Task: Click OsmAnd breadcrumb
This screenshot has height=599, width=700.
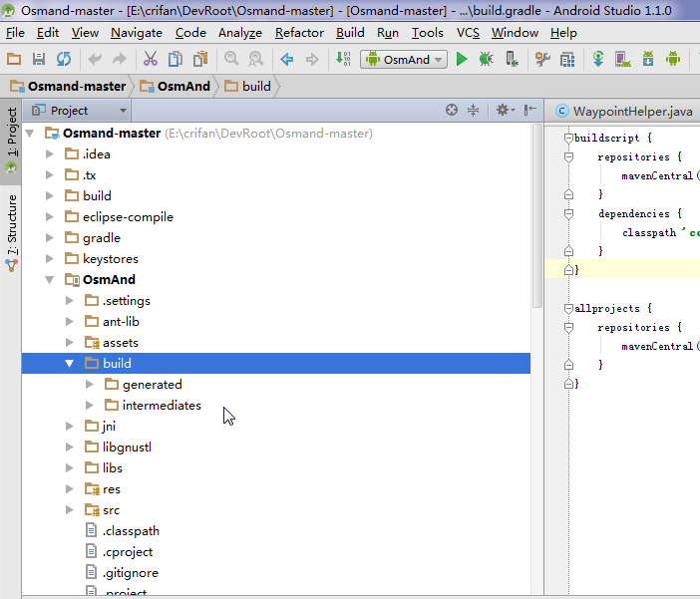Action: tap(175, 86)
